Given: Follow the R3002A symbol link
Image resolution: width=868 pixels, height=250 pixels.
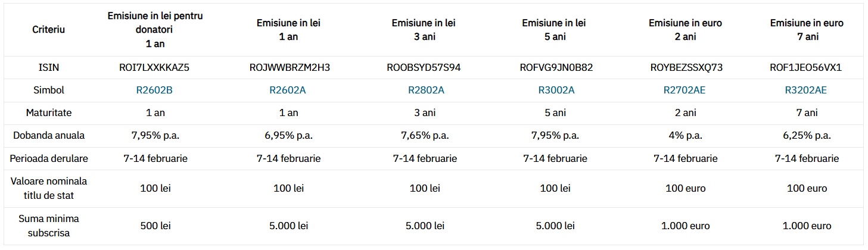Looking at the screenshot, I should (556, 90).
